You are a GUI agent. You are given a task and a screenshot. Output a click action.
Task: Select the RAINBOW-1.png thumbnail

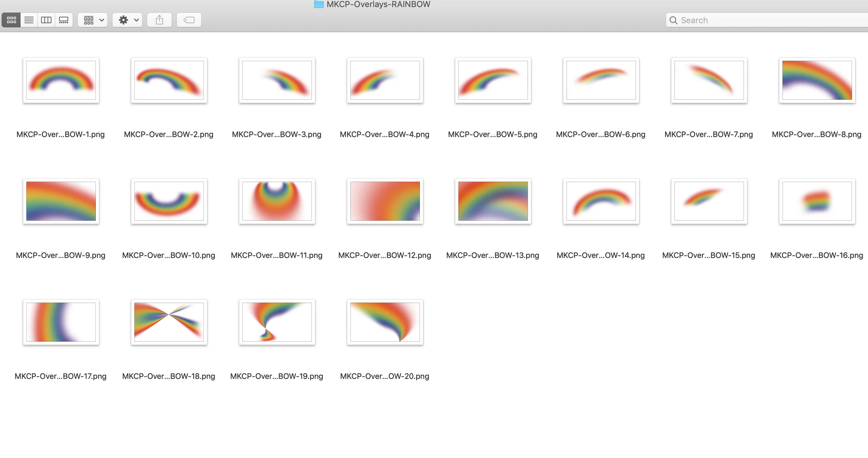(x=61, y=80)
